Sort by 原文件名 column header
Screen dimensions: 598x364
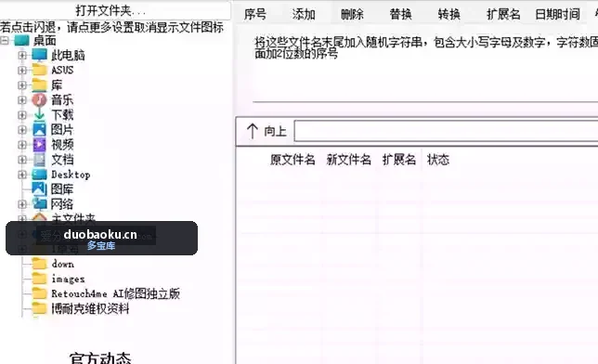click(x=292, y=160)
